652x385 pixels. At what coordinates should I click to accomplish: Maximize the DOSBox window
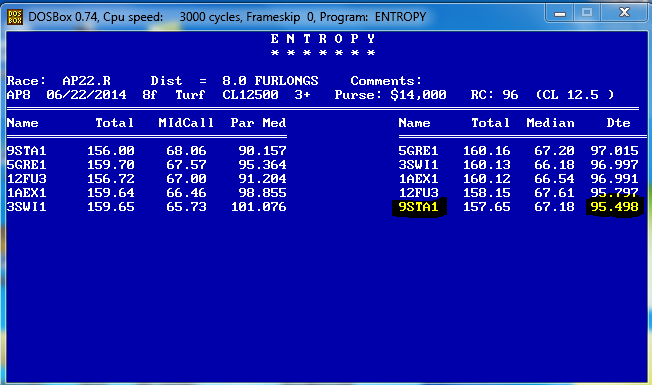point(587,13)
